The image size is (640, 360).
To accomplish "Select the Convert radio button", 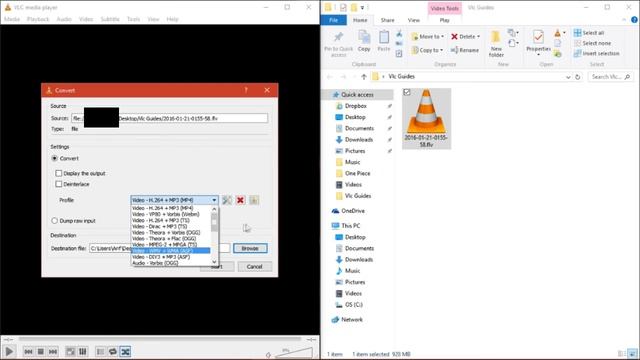I will [x=54, y=158].
